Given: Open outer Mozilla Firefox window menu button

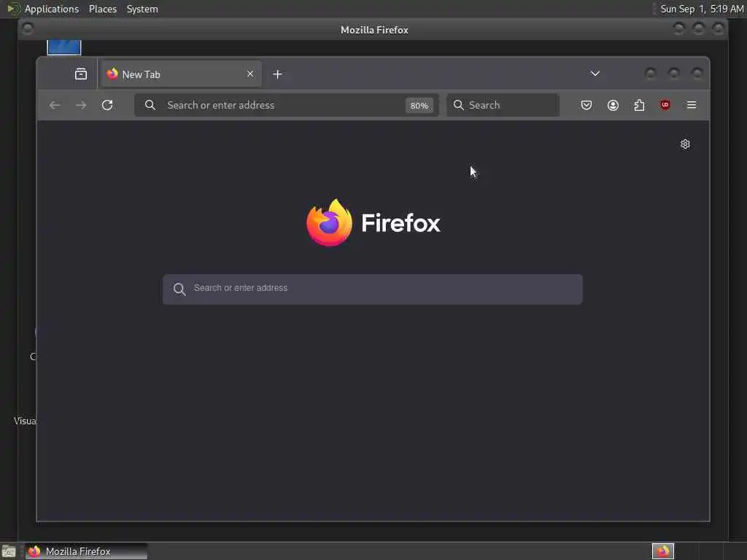Looking at the screenshot, I should tap(28, 29).
